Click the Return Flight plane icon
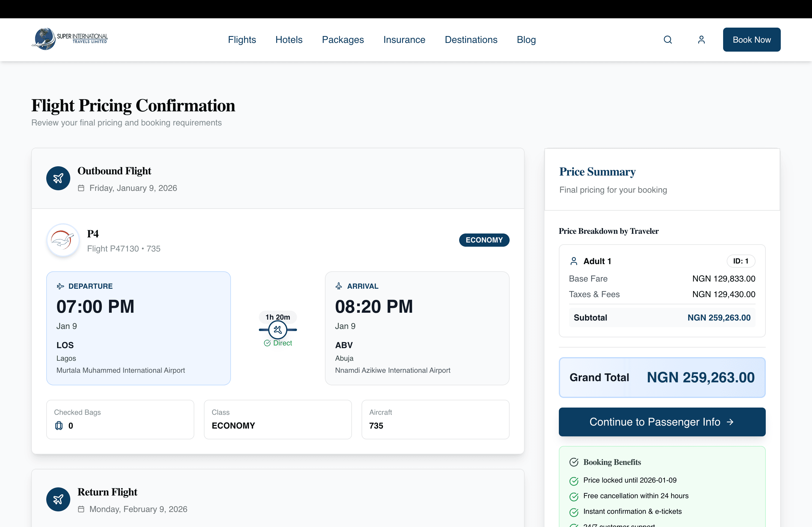The height and width of the screenshot is (527, 812). (58, 499)
